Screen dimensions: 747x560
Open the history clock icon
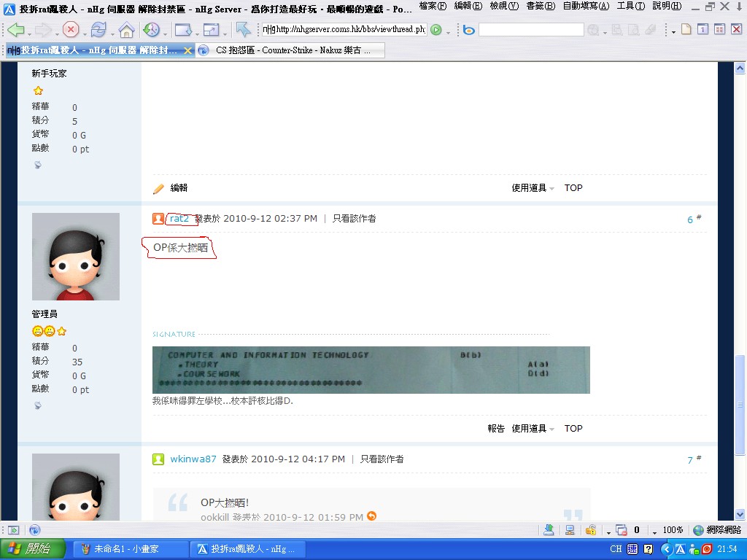click(x=151, y=30)
